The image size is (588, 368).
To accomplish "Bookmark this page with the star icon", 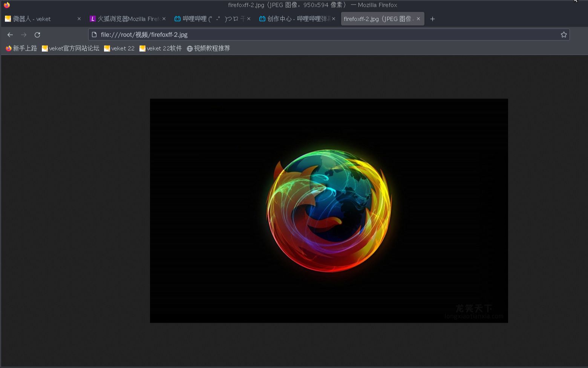I will click(563, 35).
